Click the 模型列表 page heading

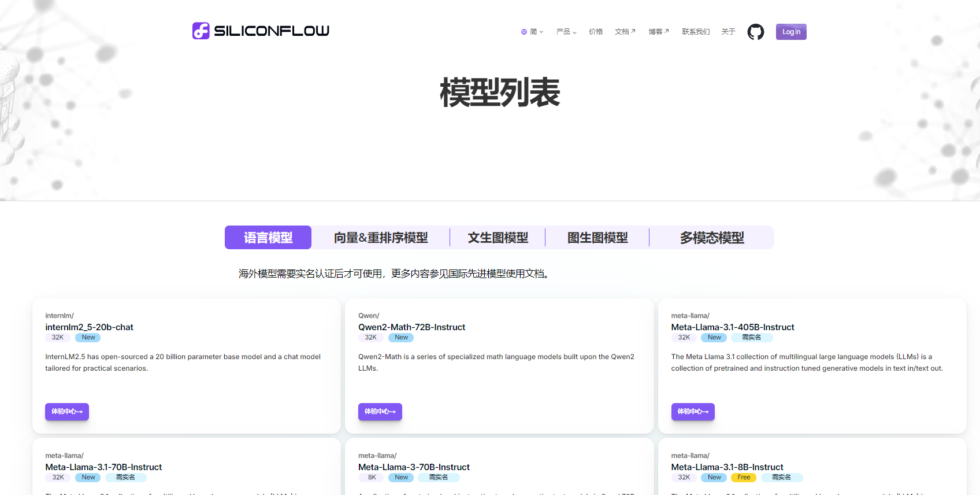point(500,93)
